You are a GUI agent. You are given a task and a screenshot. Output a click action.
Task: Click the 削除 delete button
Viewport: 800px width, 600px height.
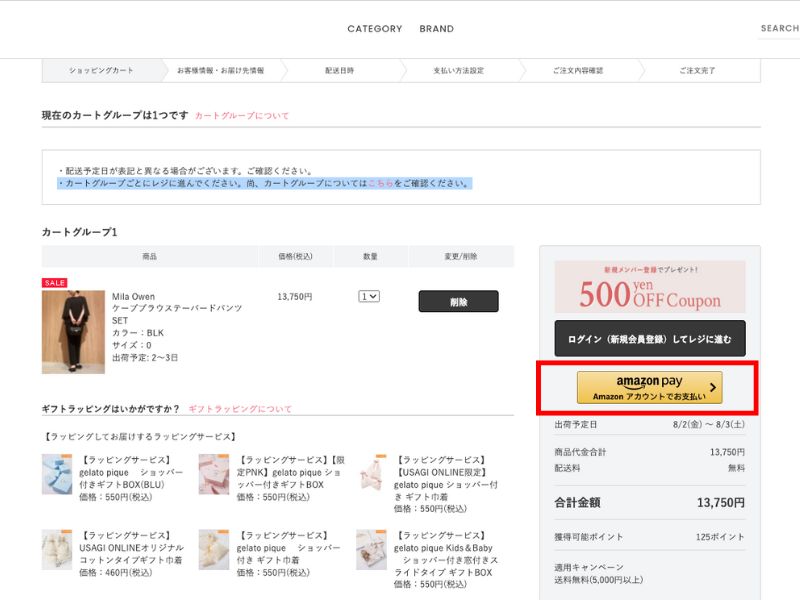point(458,301)
